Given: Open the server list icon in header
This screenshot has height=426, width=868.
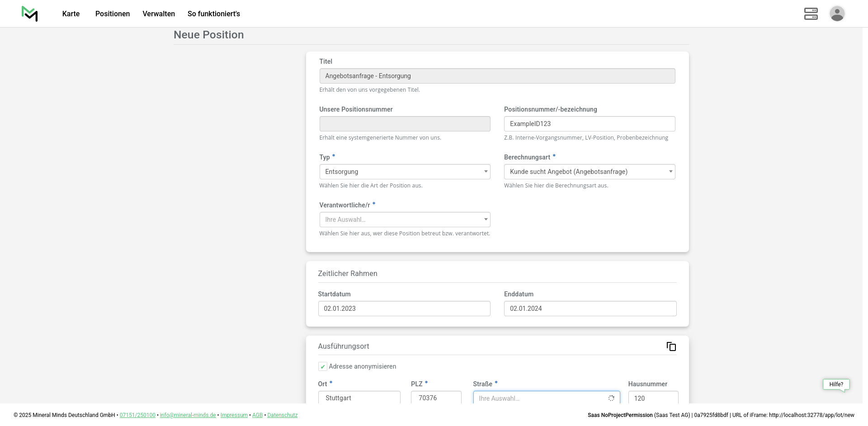Looking at the screenshot, I should [811, 14].
